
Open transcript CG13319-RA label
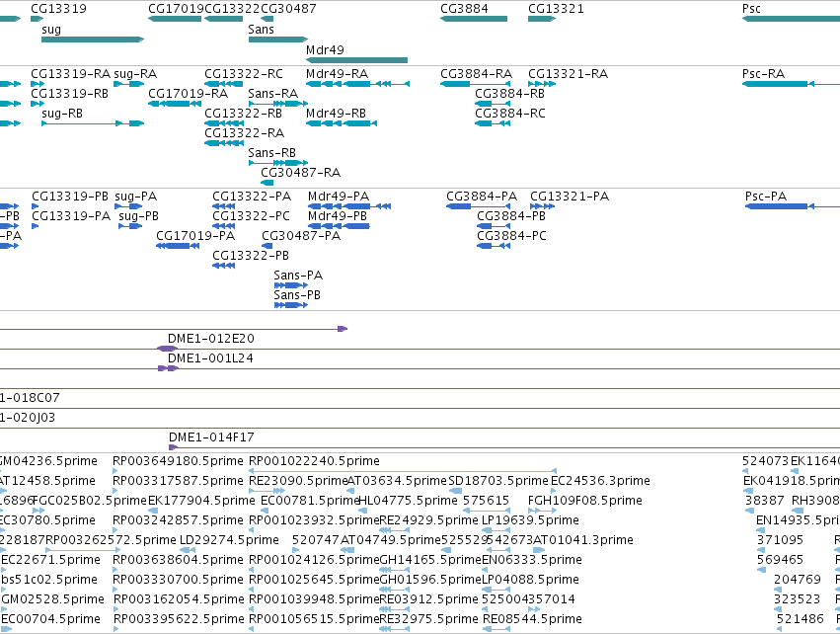(x=71, y=73)
